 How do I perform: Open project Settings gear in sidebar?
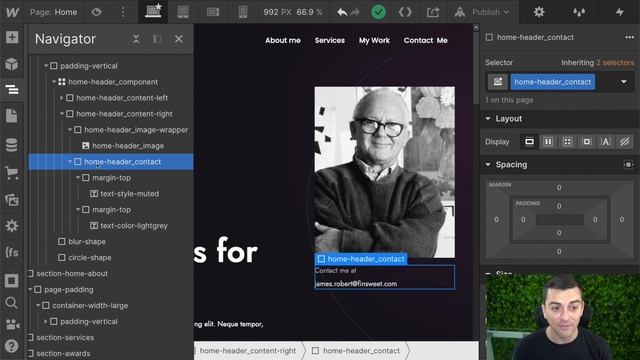coord(12,226)
